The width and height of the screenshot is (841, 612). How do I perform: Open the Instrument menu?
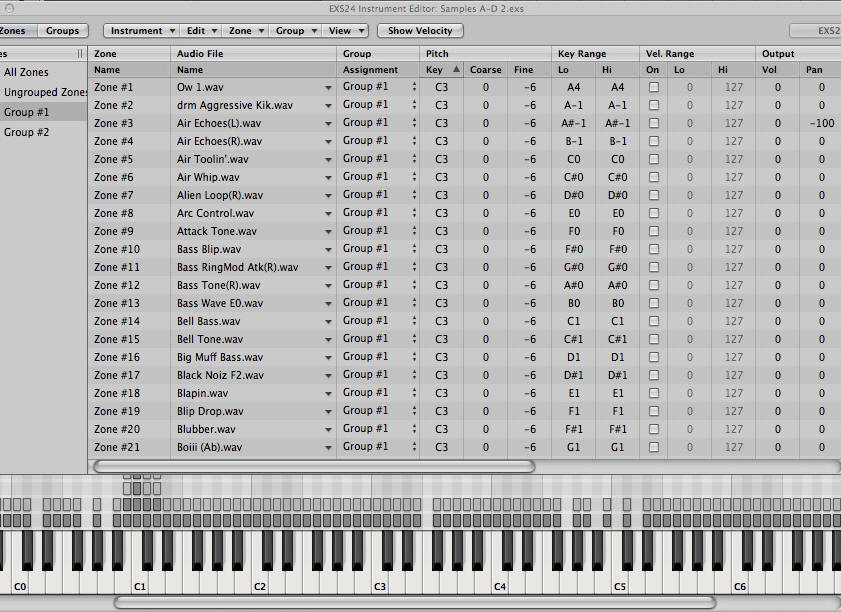[142, 31]
